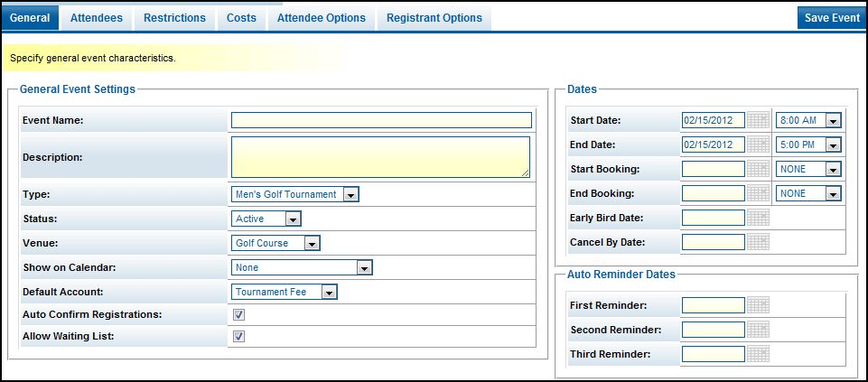The width and height of the screenshot is (868, 382).
Task: Open Cancel By Date calendar icon
Action: point(759,242)
